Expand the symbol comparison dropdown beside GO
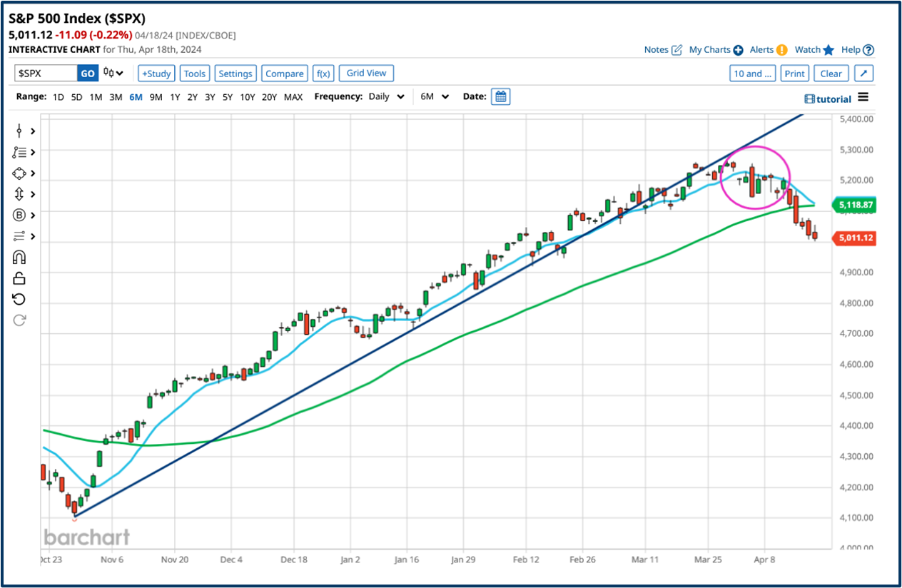 (x=113, y=73)
